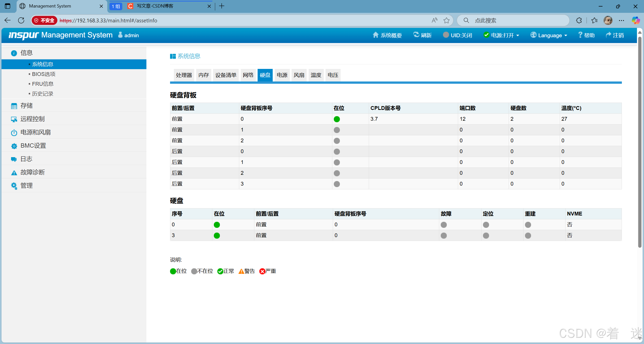Click the favorites star in address bar
The height and width of the screenshot is (344, 644).
[446, 20]
